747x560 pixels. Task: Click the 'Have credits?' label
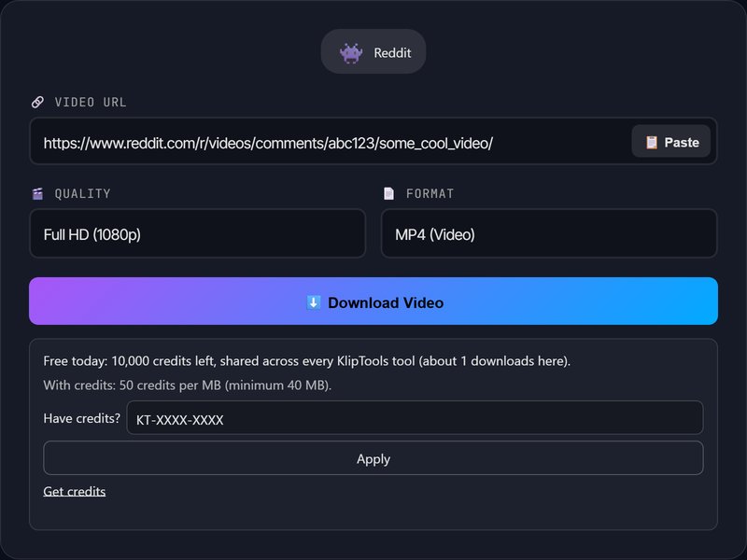tap(81, 418)
